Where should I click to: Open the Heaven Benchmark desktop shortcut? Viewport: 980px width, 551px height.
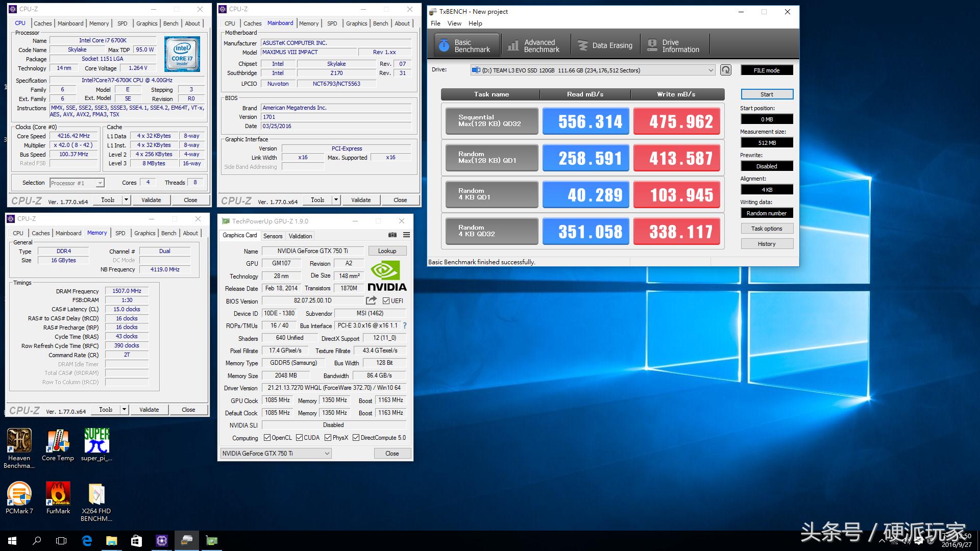pyautogui.click(x=19, y=441)
